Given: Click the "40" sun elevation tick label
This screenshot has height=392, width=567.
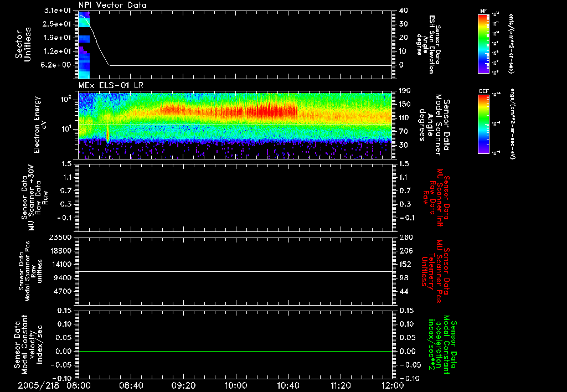Looking at the screenshot, I should tap(404, 11).
